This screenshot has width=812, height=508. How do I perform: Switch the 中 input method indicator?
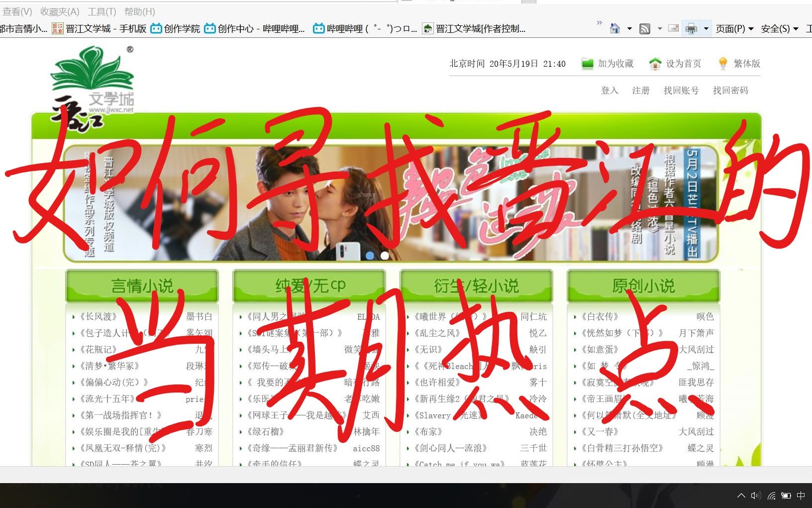coord(801,496)
